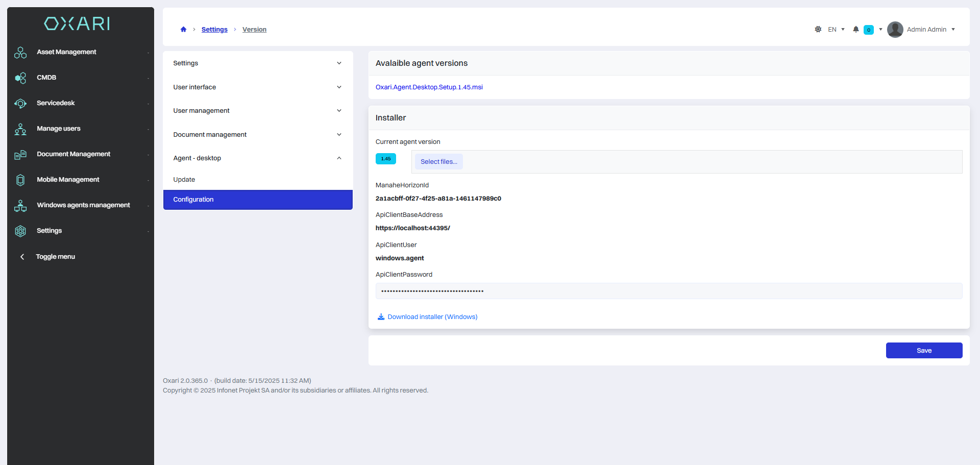Select the Update menu item
This screenshot has height=465, width=980.
pyautogui.click(x=184, y=180)
